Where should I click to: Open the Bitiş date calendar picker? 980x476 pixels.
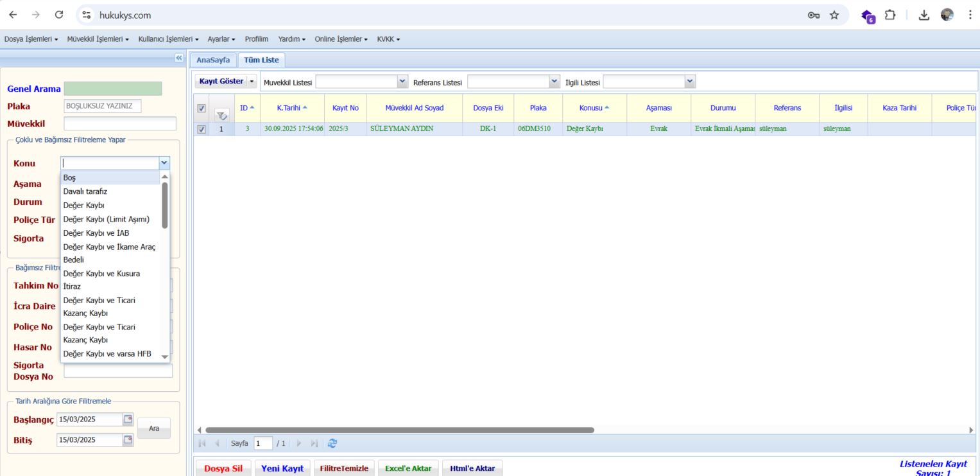click(x=128, y=440)
